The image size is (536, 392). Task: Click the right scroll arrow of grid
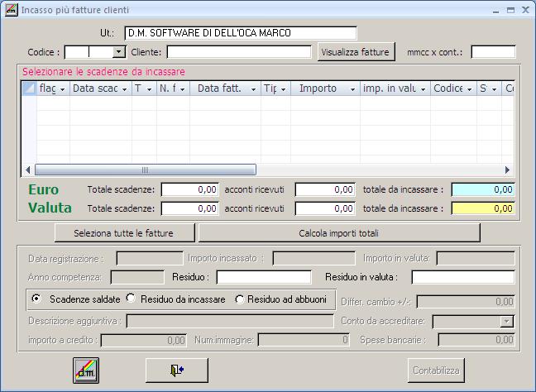coord(507,170)
